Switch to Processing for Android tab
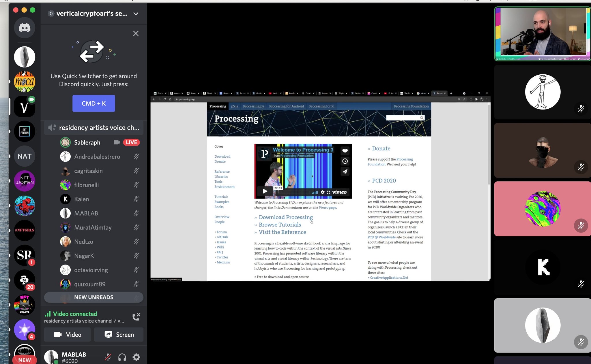Image resolution: width=591 pixels, height=364 pixels. pyautogui.click(x=286, y=106)
